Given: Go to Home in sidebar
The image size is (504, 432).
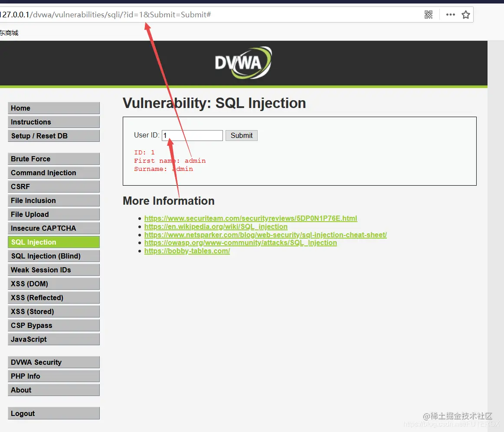Looking at the screenshot, I should (54, 108).
